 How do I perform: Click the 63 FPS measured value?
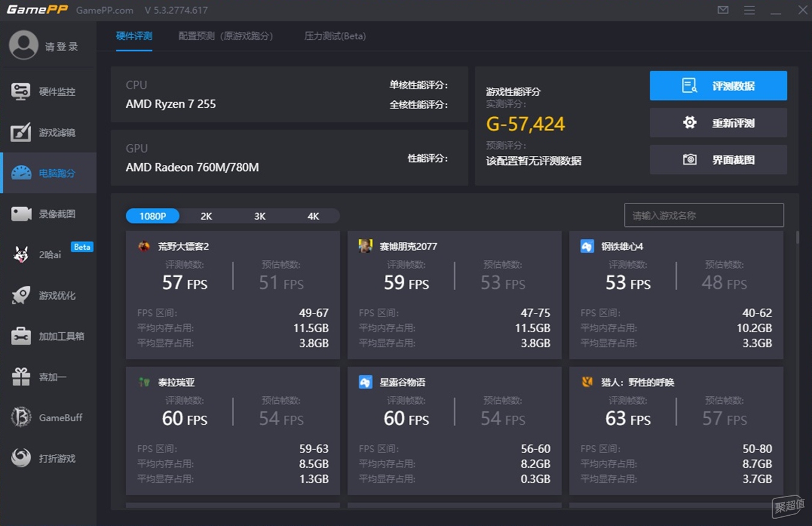(x=628, y=418)
